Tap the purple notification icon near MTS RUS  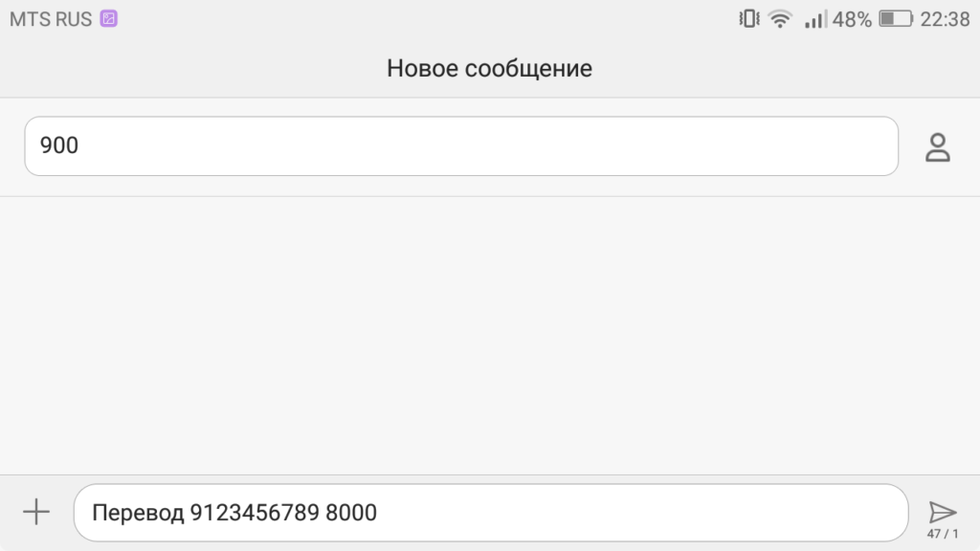tap(109, 19)
